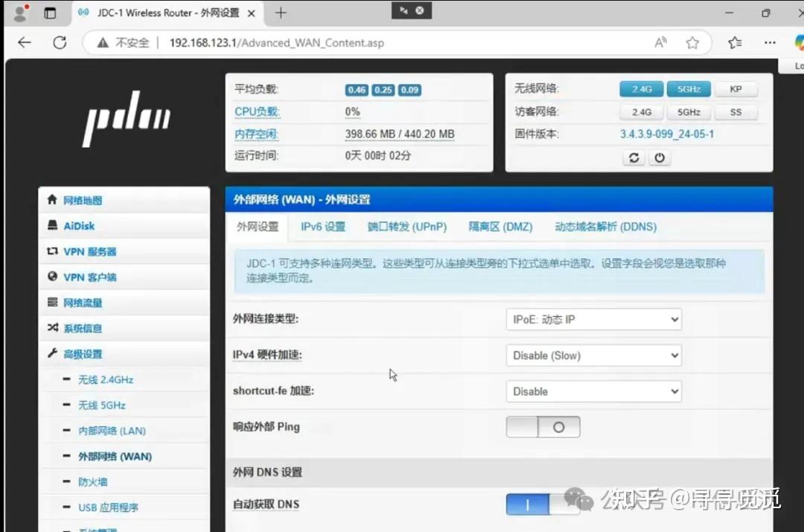Click the firmware version link 3.4.3.9-099_24-05-1
The height and width of the screenshot is (532, 804).
point(667,134)
